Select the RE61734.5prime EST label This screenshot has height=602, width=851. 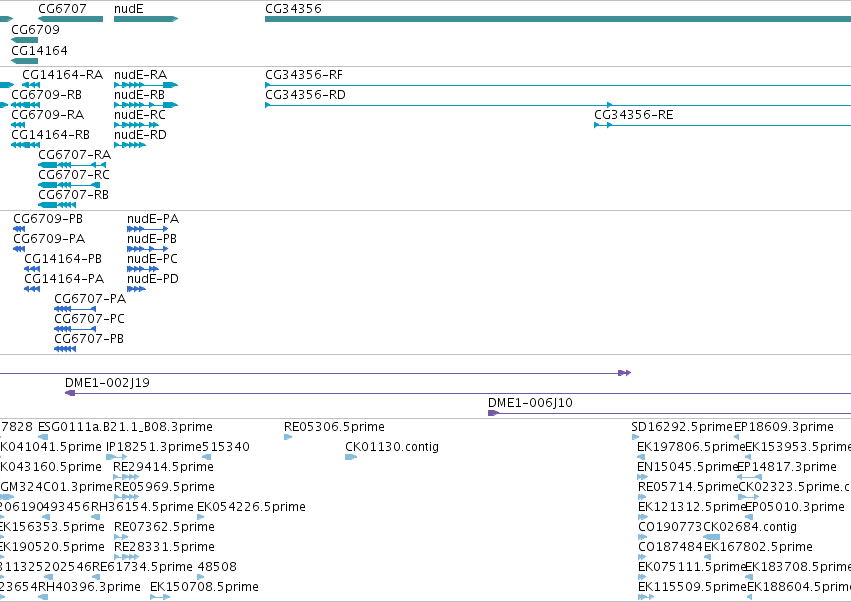tap(142, 567)
